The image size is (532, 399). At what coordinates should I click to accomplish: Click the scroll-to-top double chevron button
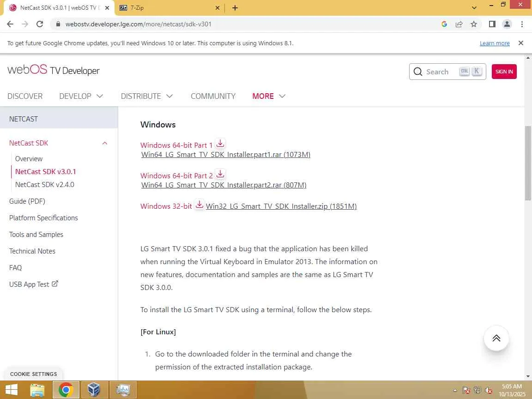[x=496, y=338]
